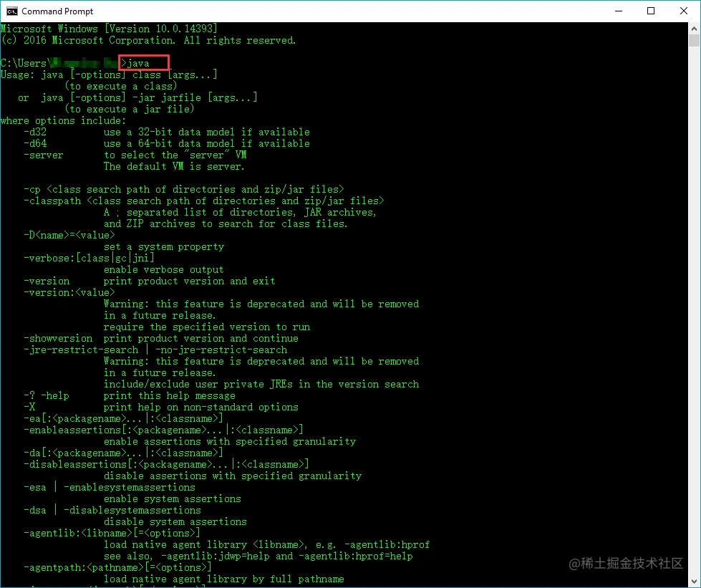Screen dimensions: 701x588
Task: Click 'require the specified version to run'
Action: click(207, 327)
